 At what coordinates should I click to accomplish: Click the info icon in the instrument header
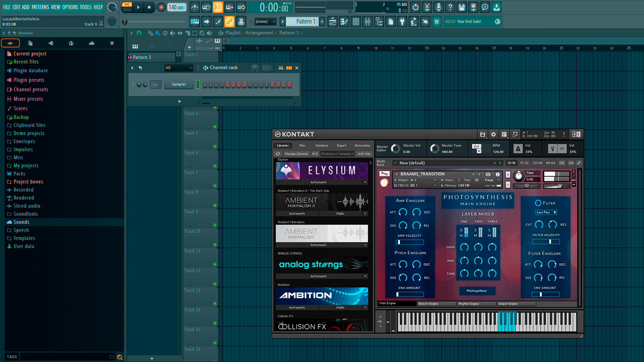497,174
